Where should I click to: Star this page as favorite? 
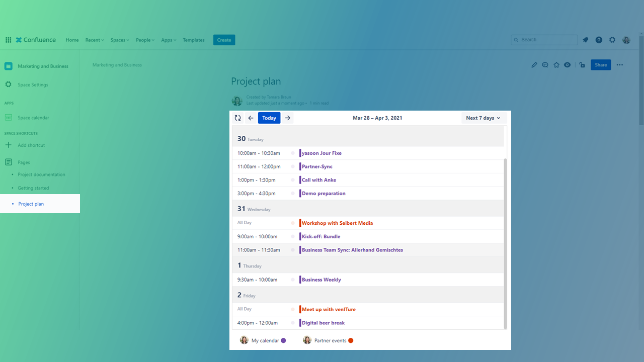click(x=556, y=65)
